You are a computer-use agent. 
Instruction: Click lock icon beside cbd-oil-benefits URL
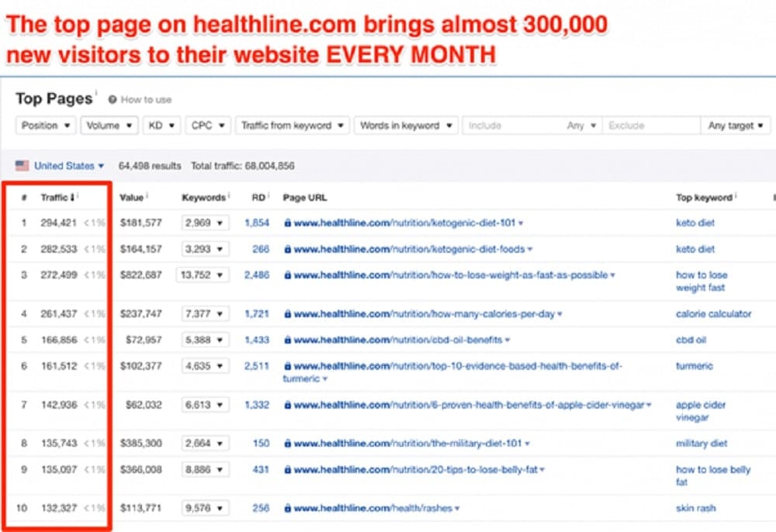pyautogui.click(x=288, y=340)
